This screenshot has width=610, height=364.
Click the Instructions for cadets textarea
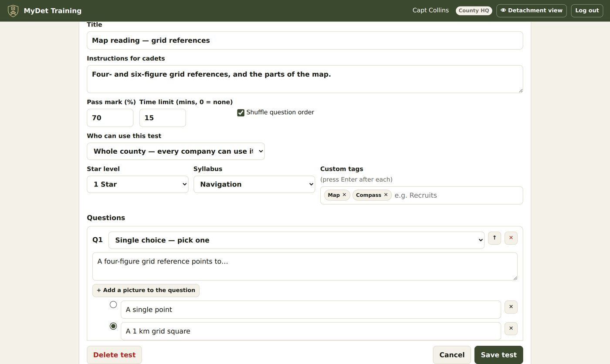305,79
